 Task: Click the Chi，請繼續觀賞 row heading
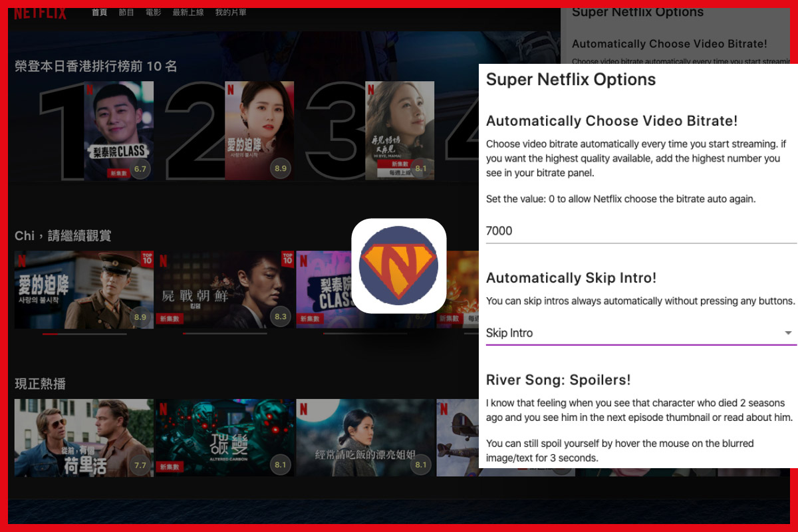(x=63, y=235)
